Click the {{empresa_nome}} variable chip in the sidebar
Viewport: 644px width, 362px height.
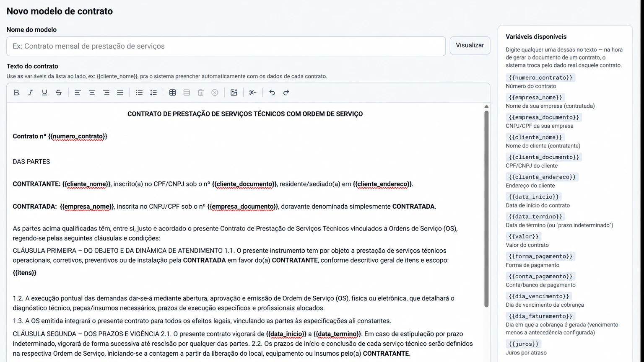click(x=535, y=98)
